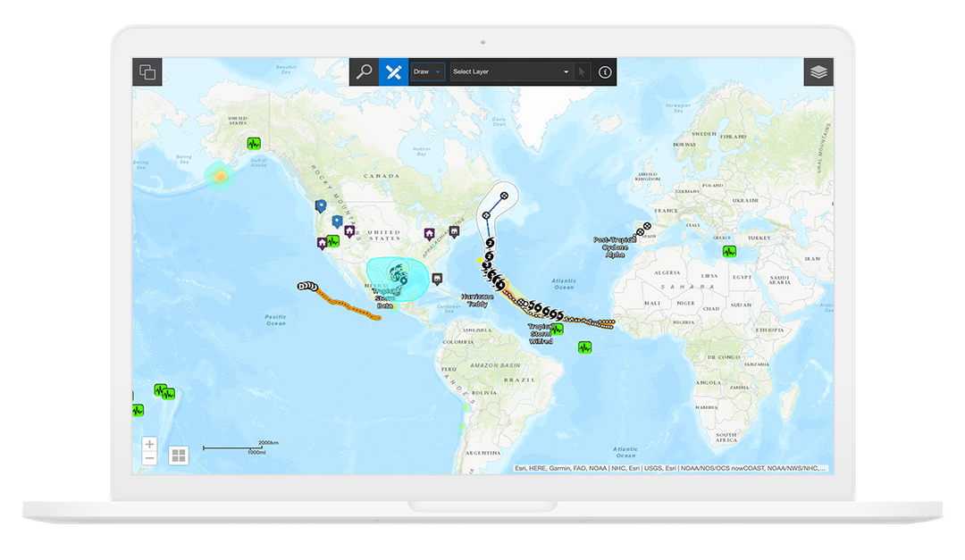Expand the Select Layer dropdown
This screenshot has width=965, height=560.
click(x=566, y=71)
